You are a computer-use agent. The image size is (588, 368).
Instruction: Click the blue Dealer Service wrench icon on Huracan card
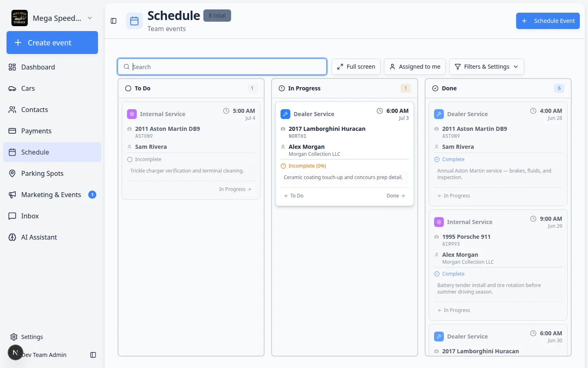pyautogui.click(x=285, y=114)
